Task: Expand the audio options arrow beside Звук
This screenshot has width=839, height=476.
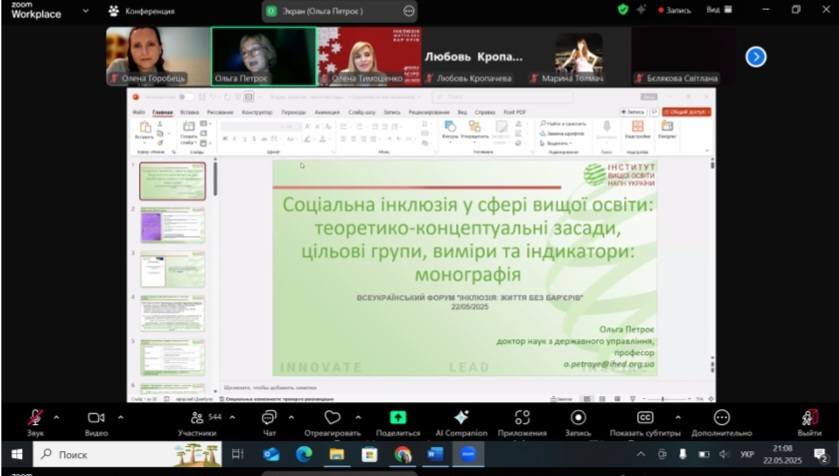Action: tap(56, 417)
